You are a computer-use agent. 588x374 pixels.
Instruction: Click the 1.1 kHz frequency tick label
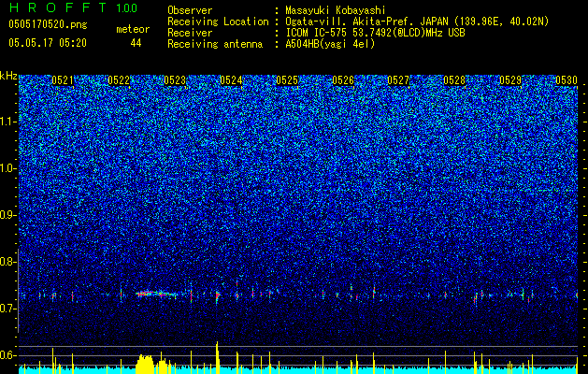[x=8, y=122]
